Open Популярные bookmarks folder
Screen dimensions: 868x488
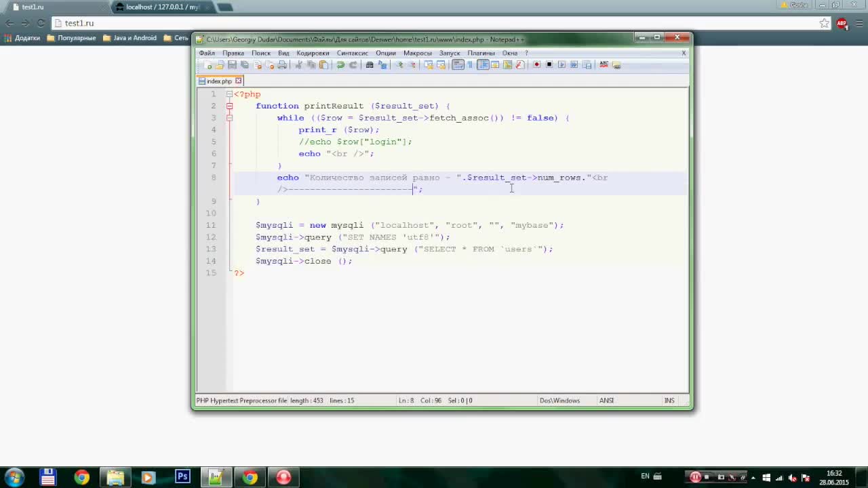coord(71,38)
